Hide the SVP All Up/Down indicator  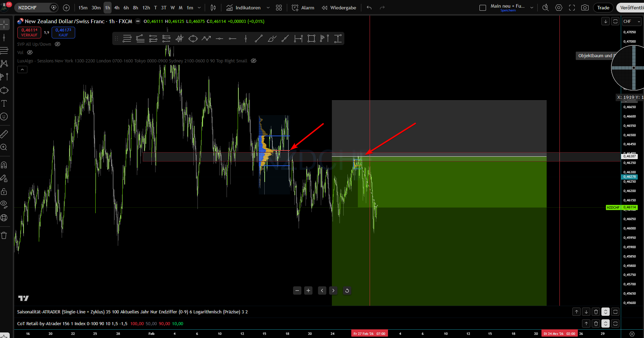tap(57, 44)
